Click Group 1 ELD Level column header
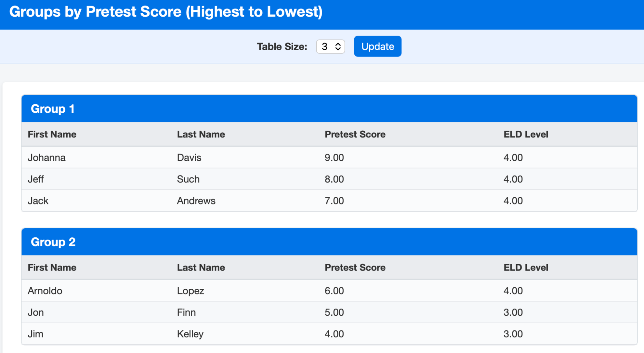 [525, 134]
